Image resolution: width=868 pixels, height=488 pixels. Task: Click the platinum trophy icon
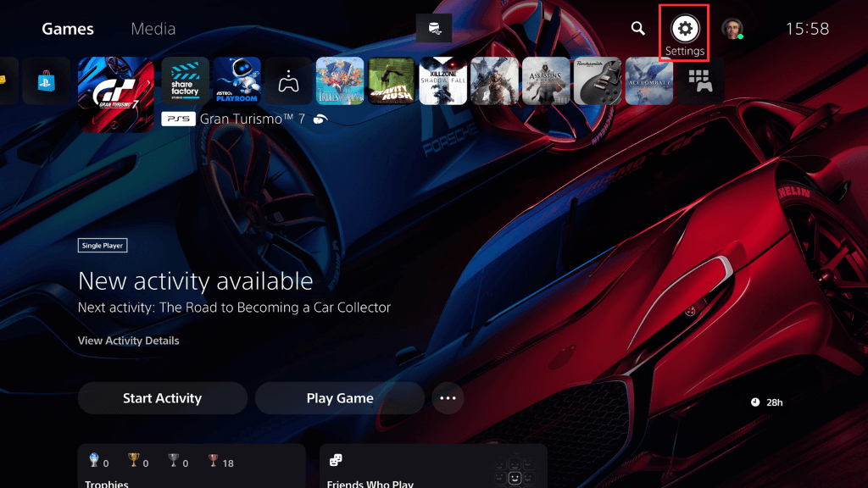point(94,460)
